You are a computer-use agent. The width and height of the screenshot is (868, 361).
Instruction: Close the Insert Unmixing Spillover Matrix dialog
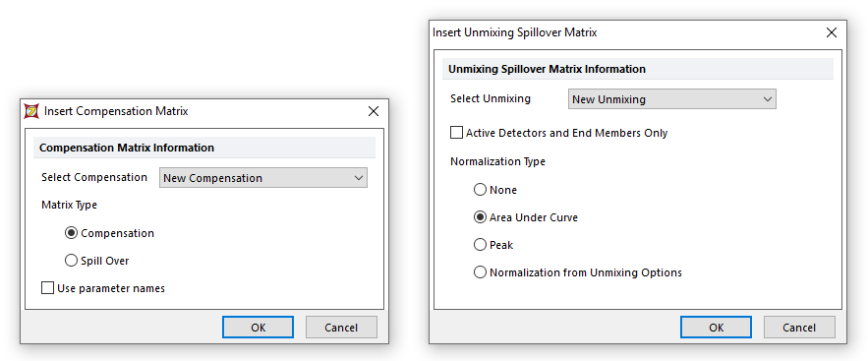coord(832,32)
